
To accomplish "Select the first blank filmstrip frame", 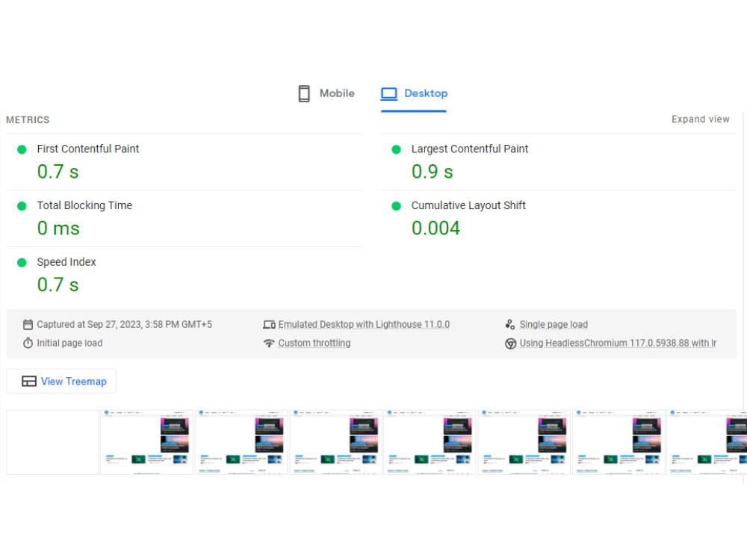I will [52, 442].
